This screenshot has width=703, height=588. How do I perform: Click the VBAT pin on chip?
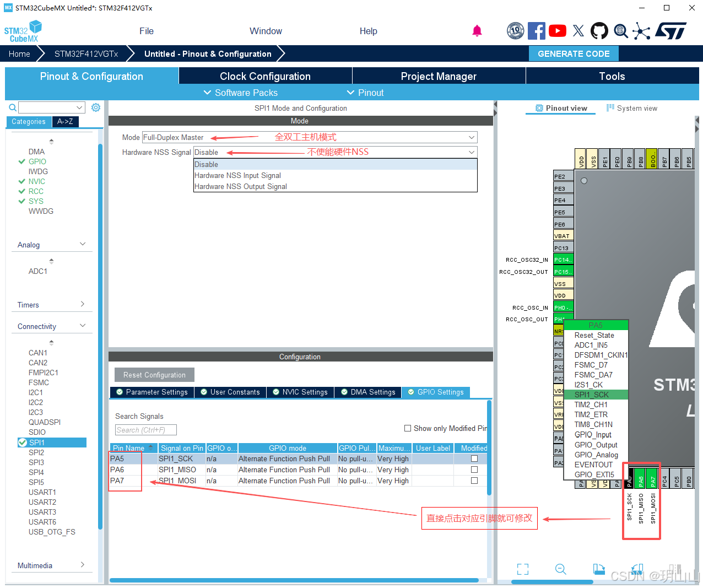pos(563,236)
